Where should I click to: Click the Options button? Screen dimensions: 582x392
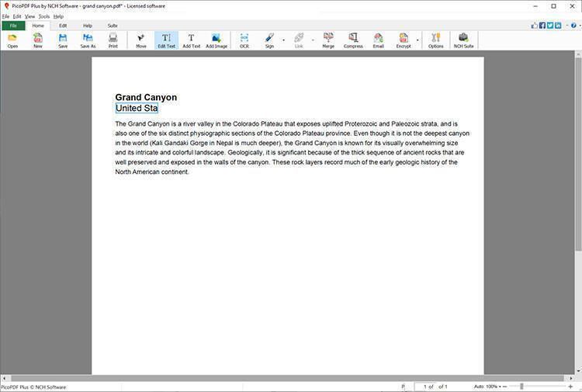pos(435,40)
